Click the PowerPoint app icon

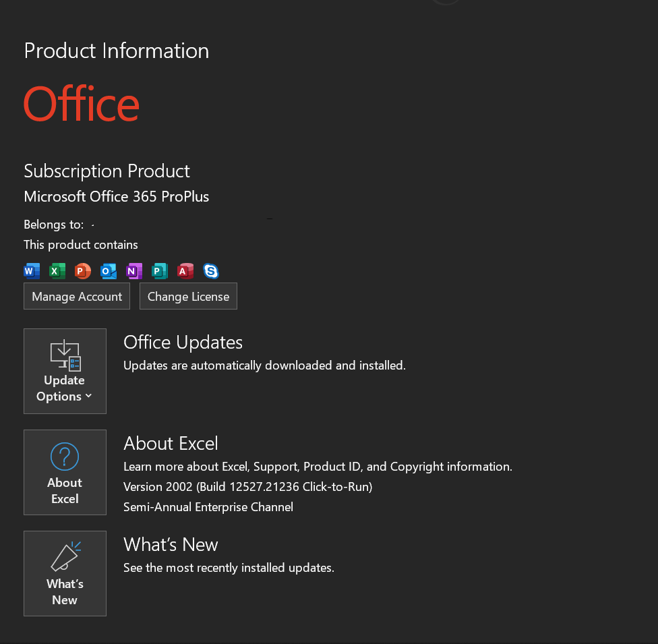coord(83,271)
